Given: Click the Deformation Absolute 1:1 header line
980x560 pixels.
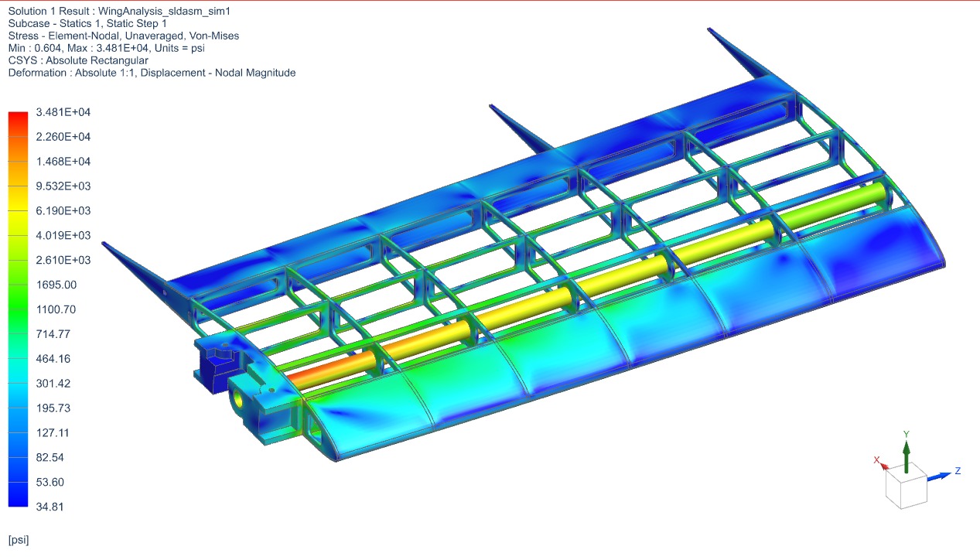Looking at the screenshot, I should point(152,73).
